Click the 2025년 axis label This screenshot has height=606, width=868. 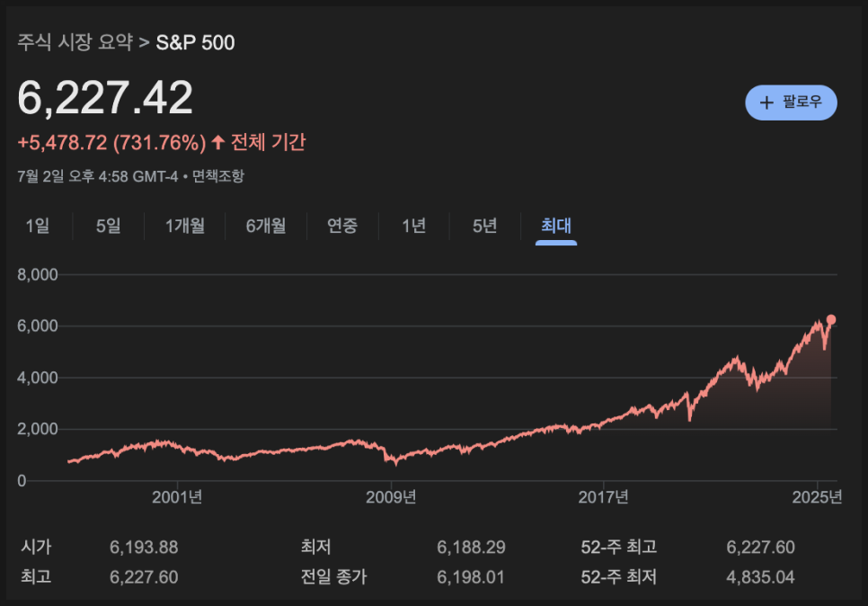pyautogui.click(x=817, y=497)
